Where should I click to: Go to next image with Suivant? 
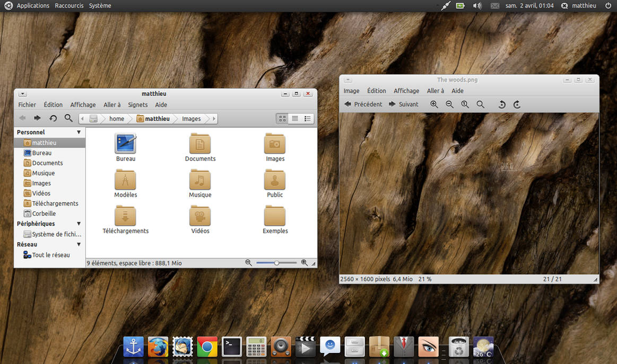click(403, 104)
